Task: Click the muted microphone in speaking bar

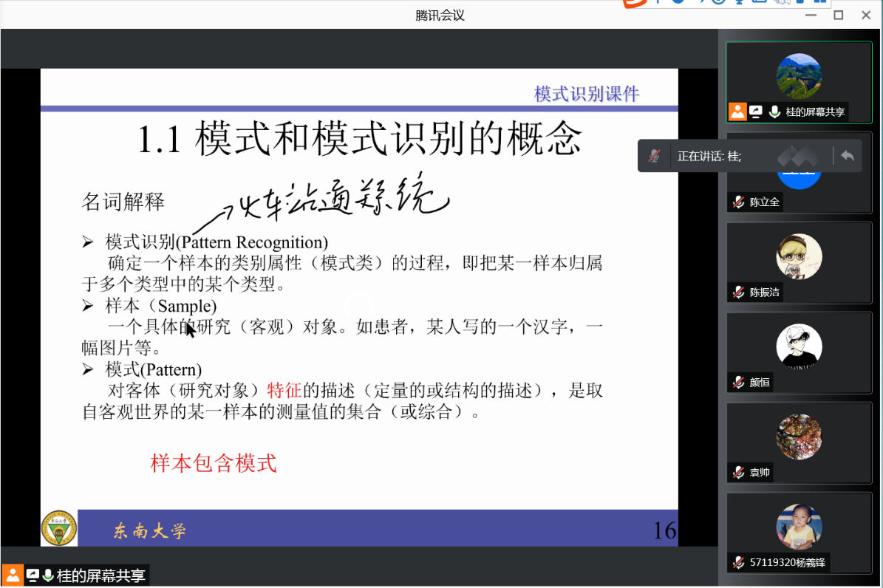Action: 654,156
